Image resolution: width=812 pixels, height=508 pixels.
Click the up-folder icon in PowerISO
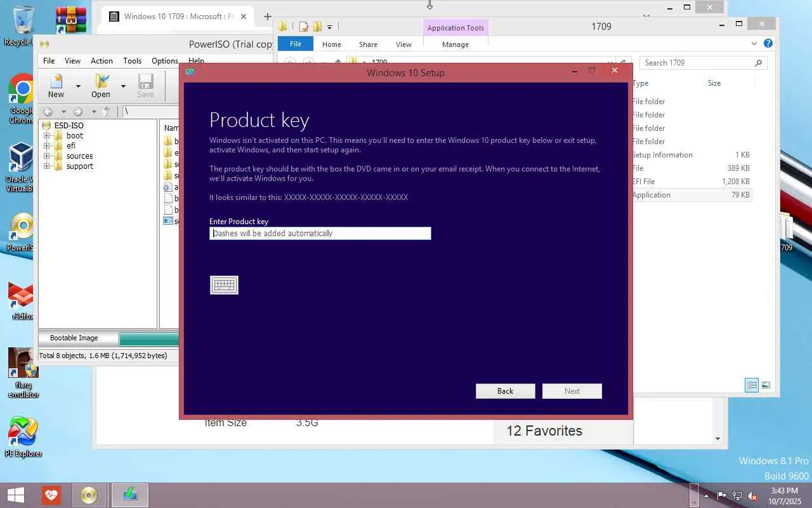coord(107,112)
